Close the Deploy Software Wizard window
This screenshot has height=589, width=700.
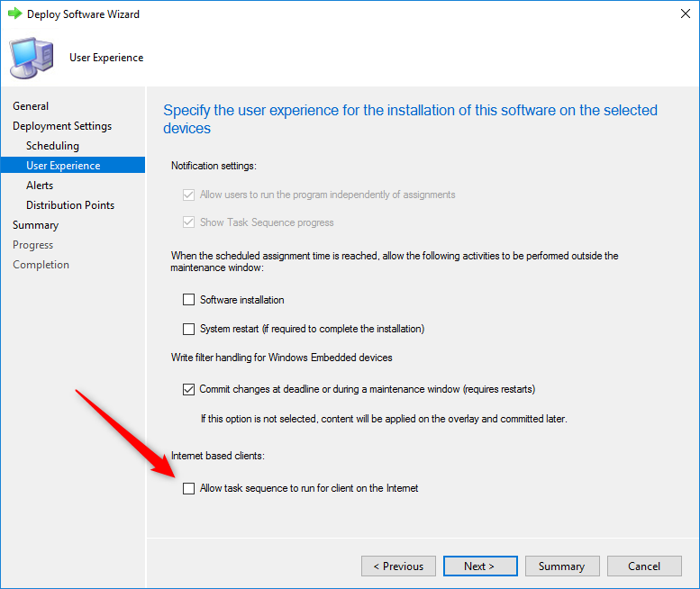coord(686,14)
